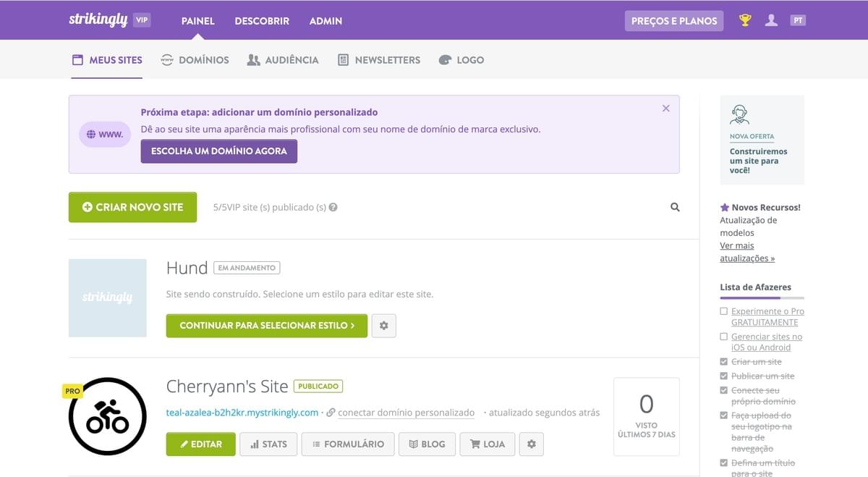The image size is (868, 477).
Task: Click Cherryann's Site cyclist logo thumbnail
Action: pos(108,416)
